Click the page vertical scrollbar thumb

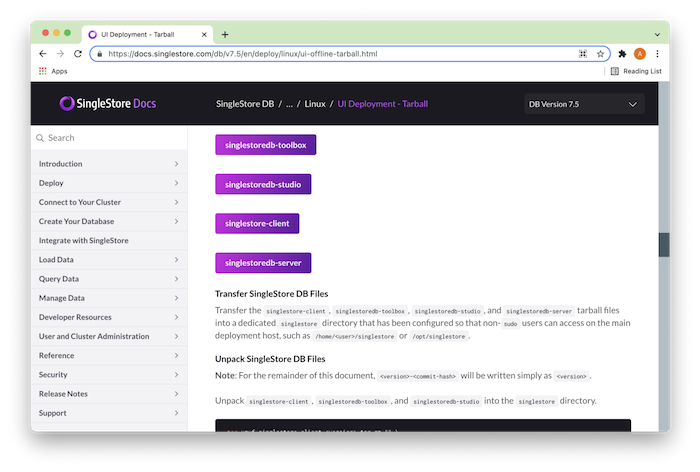click(663, 245)
